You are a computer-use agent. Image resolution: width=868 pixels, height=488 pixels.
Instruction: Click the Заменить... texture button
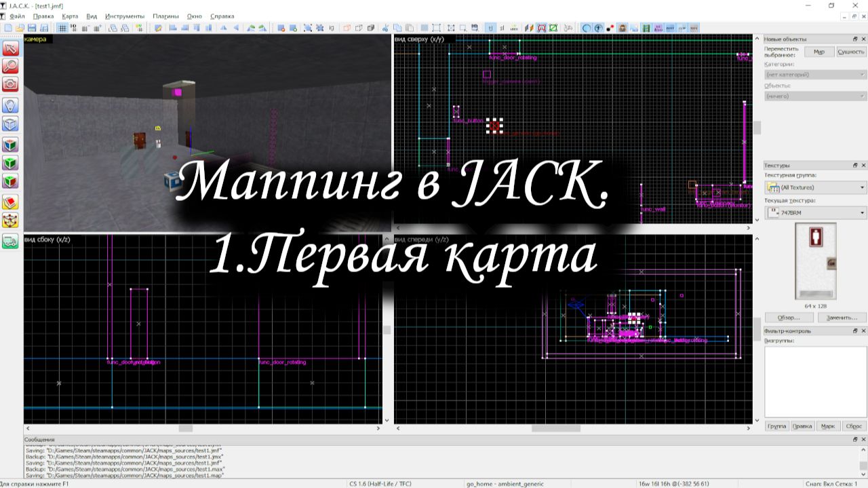842,318
